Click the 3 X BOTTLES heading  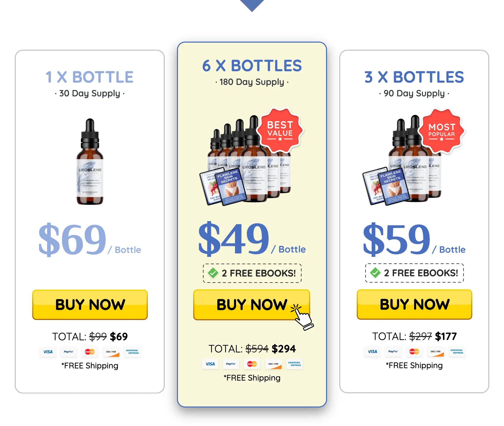[414, 77]
